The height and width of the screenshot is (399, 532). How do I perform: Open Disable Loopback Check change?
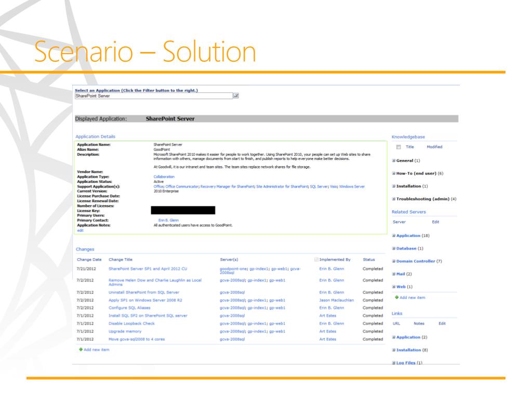click(x=131, y=324)
